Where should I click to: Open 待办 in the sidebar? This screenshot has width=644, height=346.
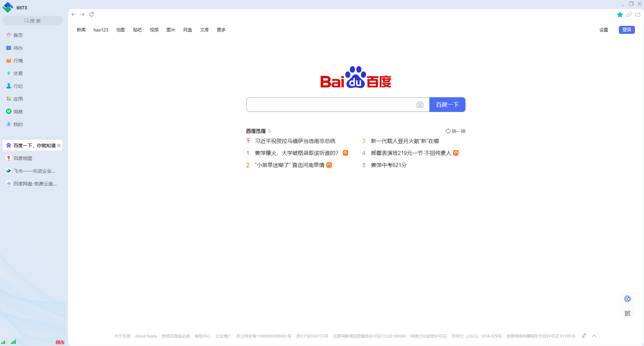click(x=33, y=48)
